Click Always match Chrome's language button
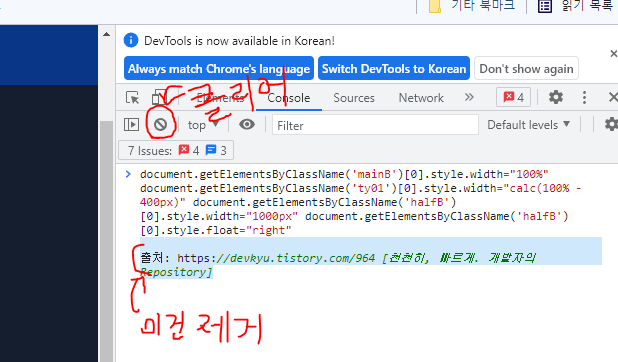 coord(219,69)
